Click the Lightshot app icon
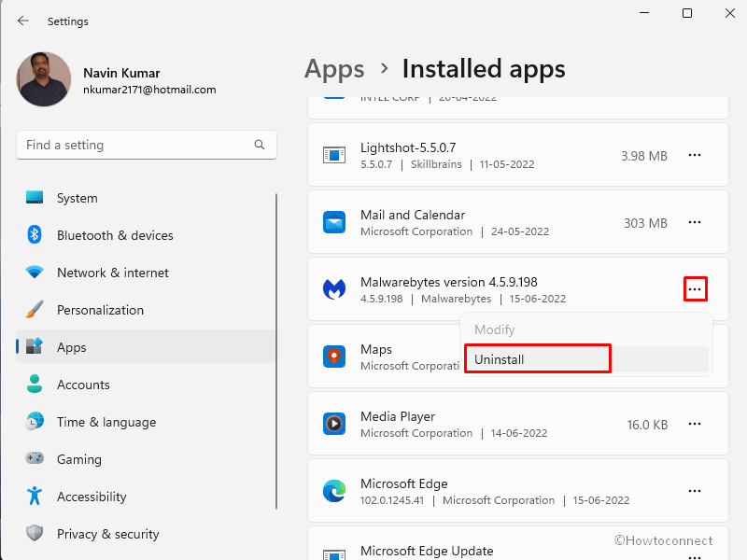The image size is (747, 560). (334, 155)
